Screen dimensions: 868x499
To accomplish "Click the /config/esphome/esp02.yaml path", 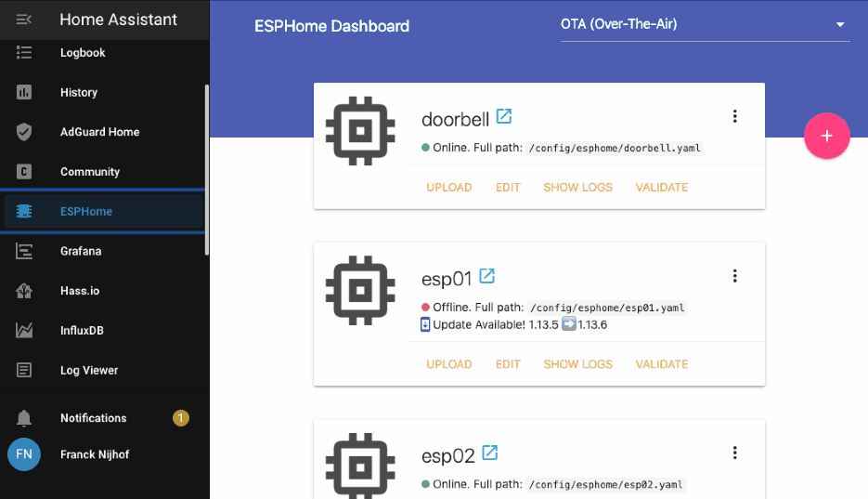I will [605, 485].
